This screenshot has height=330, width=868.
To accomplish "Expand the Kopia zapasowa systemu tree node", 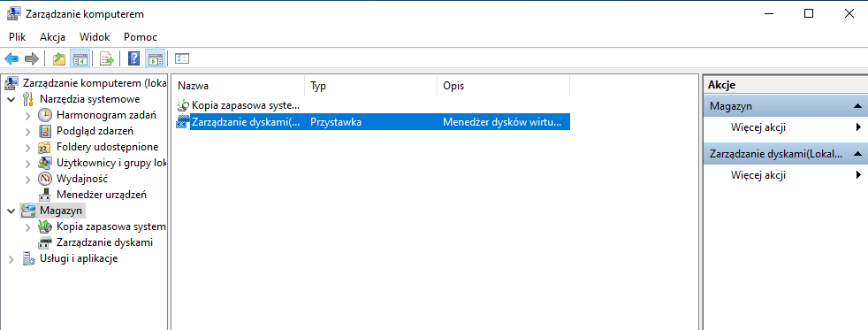I will coord(28,227).
